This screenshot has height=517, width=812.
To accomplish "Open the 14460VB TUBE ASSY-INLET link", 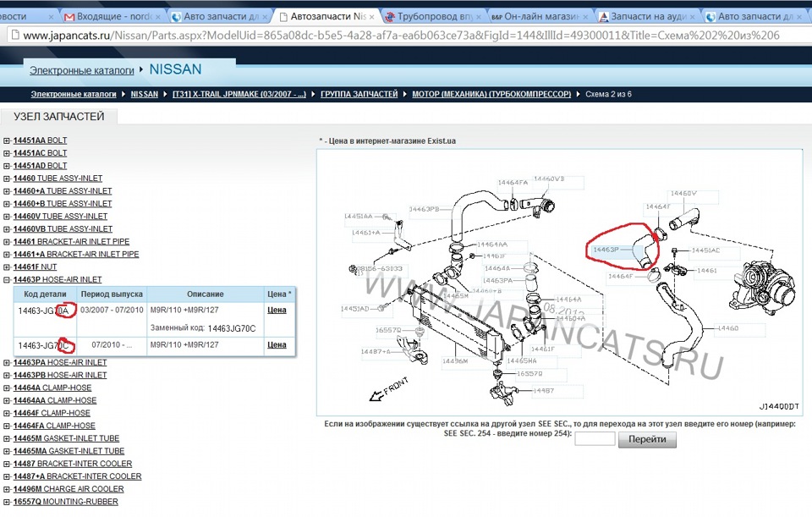I will (63, 229).
